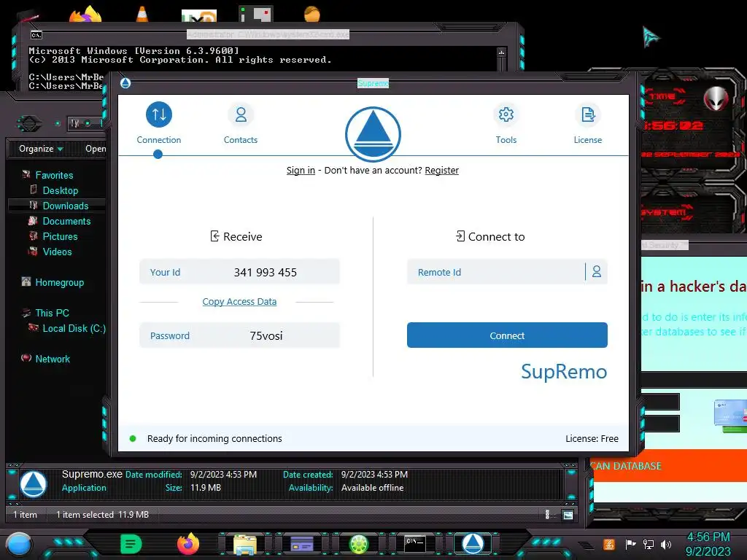Click Explorer back navigation button
The width and height of the screenshot is (747, 560).
pos(29,124)
